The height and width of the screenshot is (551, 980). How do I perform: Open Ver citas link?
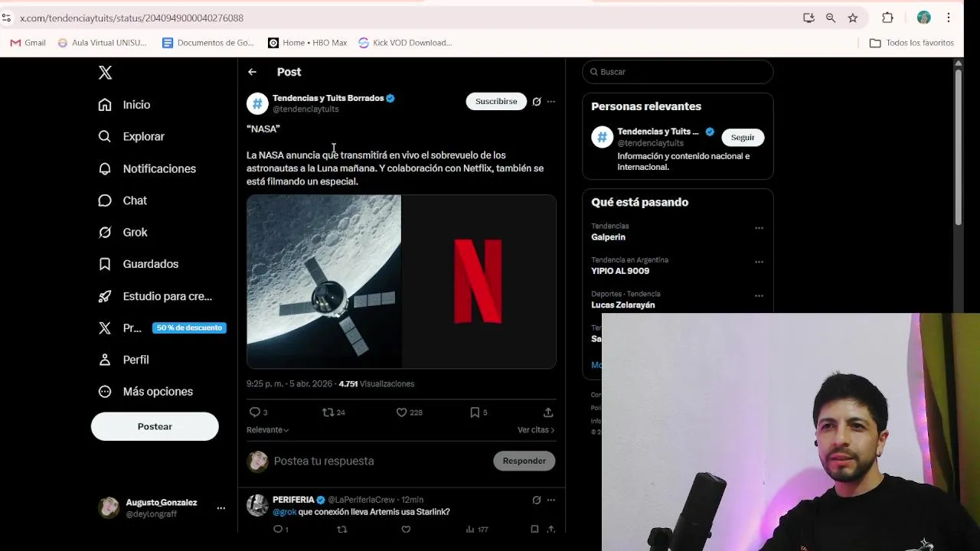tap(536, 430)
